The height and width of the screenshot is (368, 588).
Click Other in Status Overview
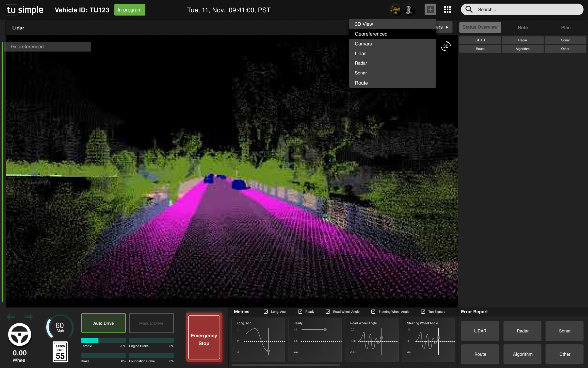565,49
